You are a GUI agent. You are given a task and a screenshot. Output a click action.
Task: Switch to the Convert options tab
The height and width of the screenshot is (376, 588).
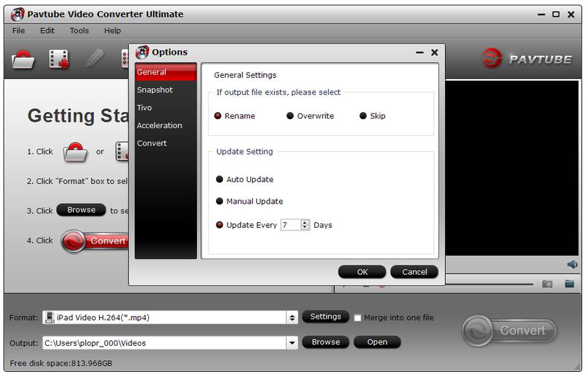click(x=165, y=143)
